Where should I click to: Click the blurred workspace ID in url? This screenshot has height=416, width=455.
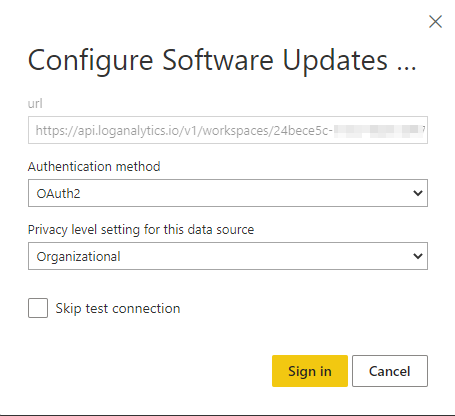click(x=377, y=130)
